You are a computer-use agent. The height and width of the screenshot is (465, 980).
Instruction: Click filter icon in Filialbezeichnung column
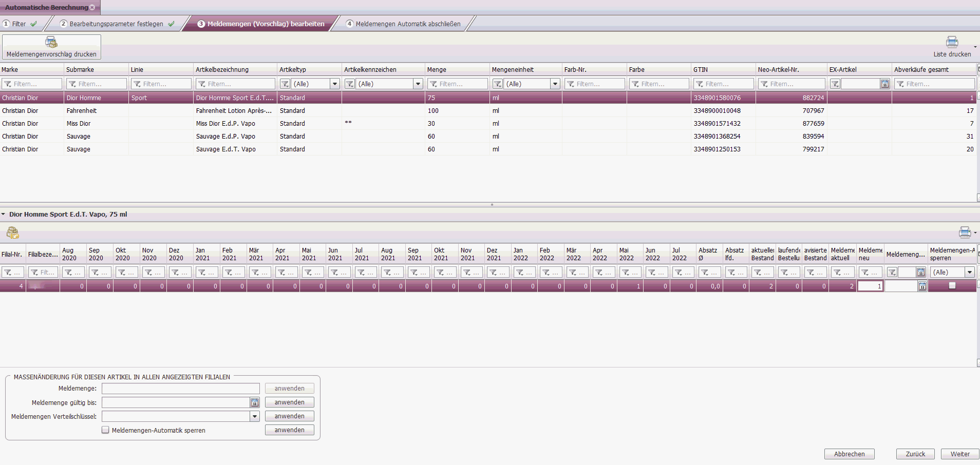tap(35, 272)
